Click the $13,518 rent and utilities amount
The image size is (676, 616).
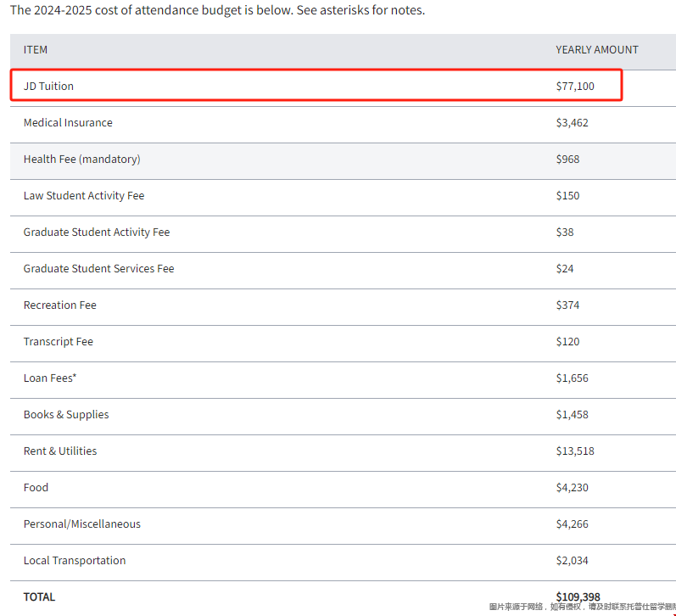[575, 451]
